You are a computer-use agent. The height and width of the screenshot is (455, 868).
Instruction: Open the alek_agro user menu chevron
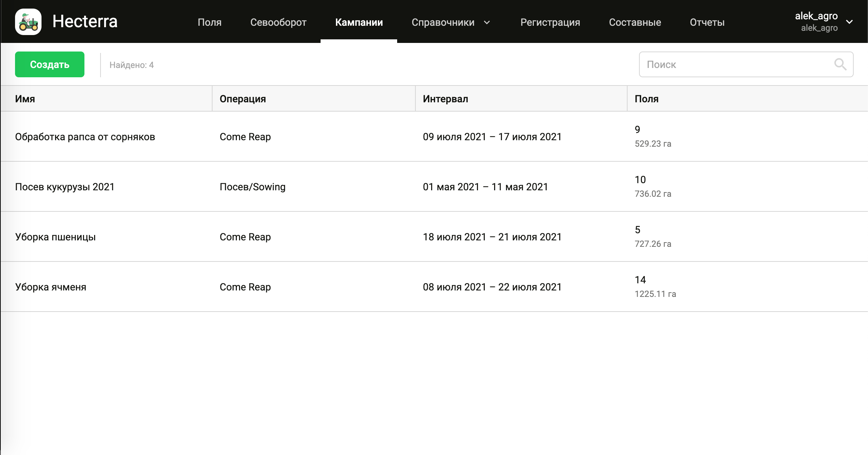coord(849,22)
